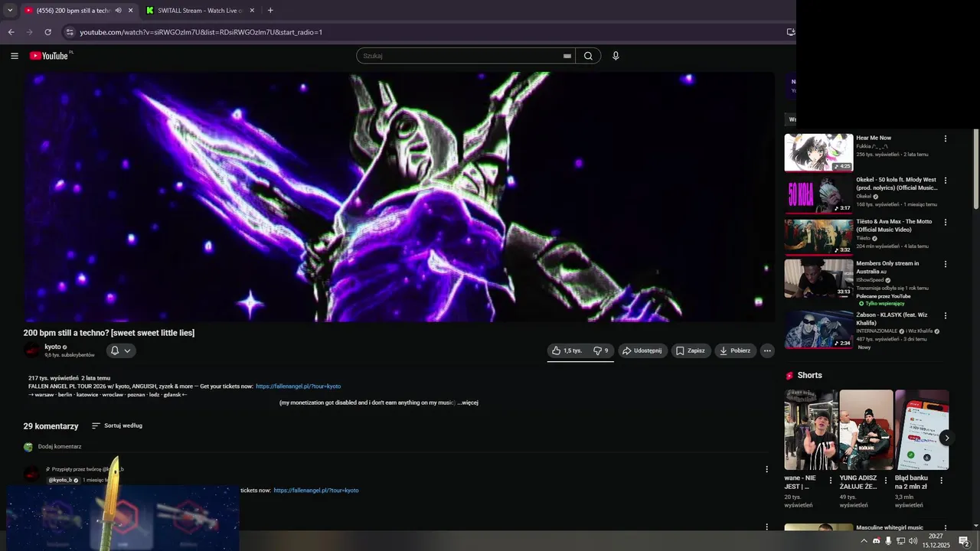Screen dimensions: 980x551
Task: Open notification bell dropdown for kyoto channel
Action: pyautogui.click(x=120, y=350)
